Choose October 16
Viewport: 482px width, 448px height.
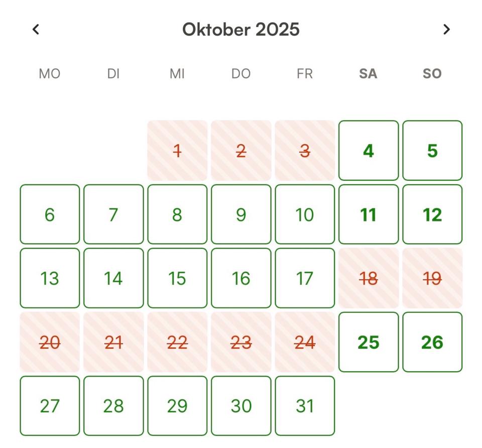[x=241, y=278]
